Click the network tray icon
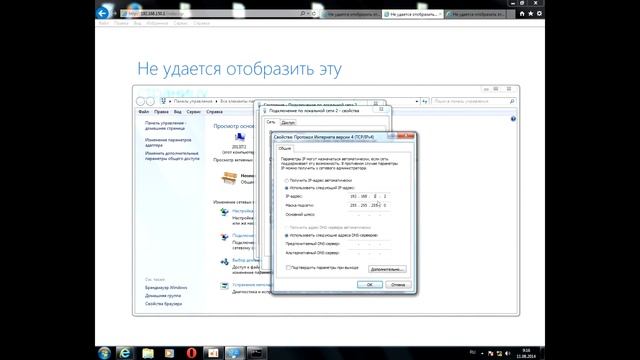Image resolution: width=640 pixels, height=360 pixels. pos(499,353)
